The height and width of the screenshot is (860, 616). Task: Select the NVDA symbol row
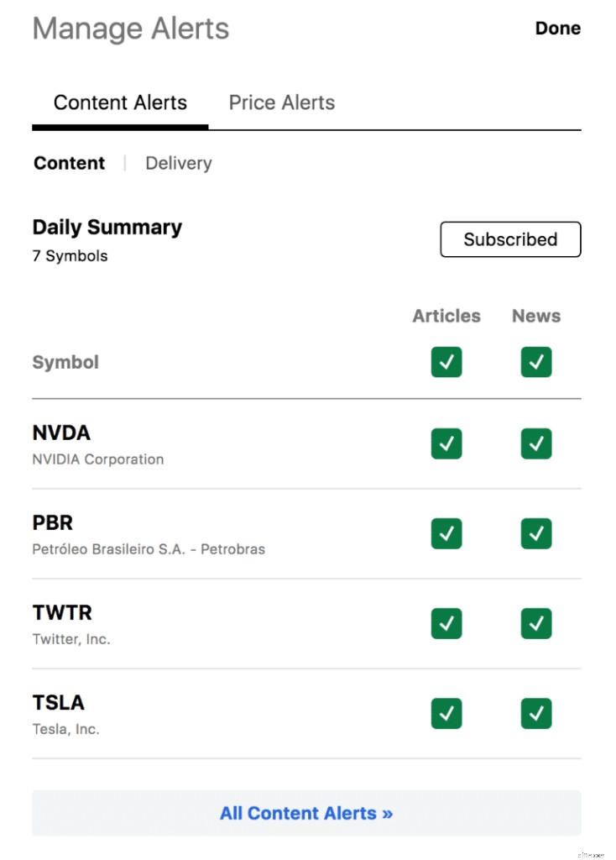coord(306,444)
